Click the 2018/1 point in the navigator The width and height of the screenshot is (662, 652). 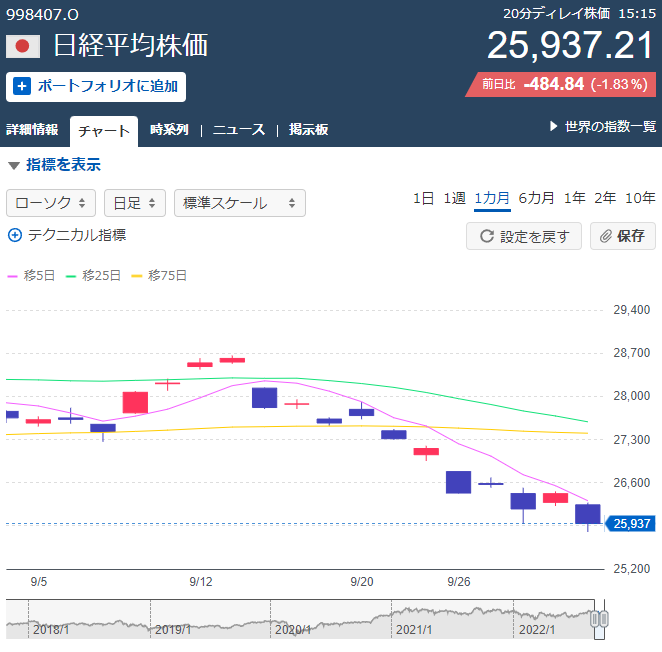pyautogui.click(x=51, y=630)
